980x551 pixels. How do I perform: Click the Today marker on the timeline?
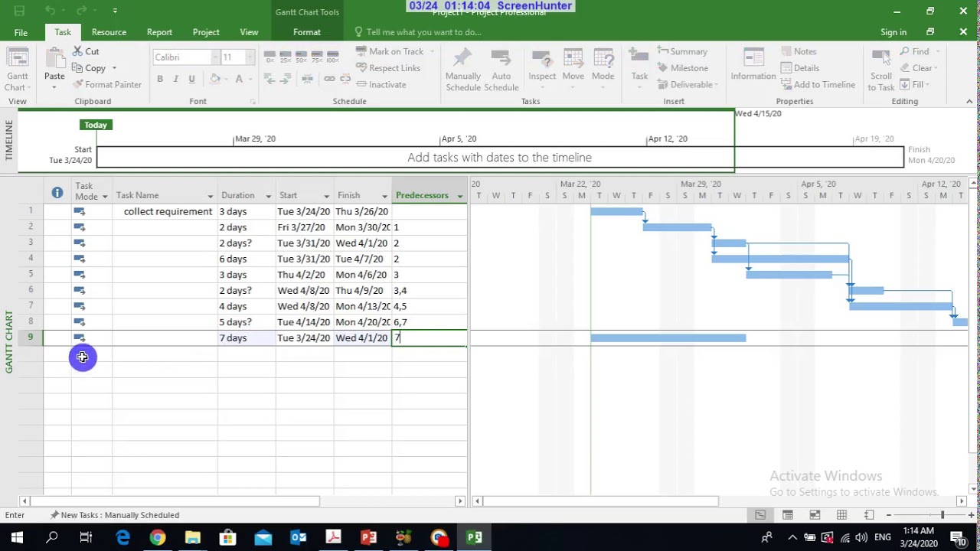96,125
